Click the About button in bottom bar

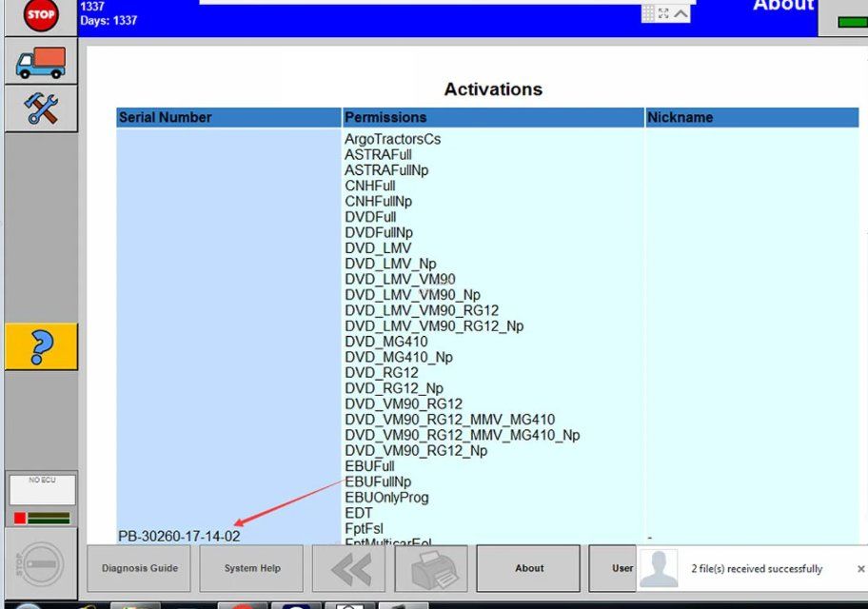pyautogui.click(x=528, y=569)
